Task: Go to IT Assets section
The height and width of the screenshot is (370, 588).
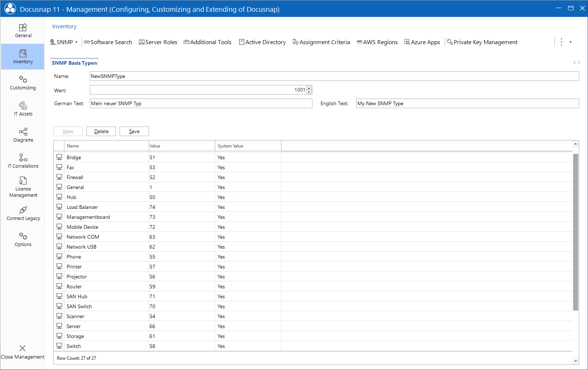Action: tap(23, 109)
